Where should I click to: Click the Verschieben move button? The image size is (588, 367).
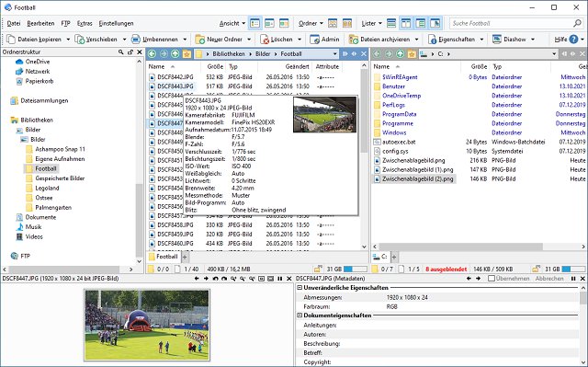[x=96, y=39]
